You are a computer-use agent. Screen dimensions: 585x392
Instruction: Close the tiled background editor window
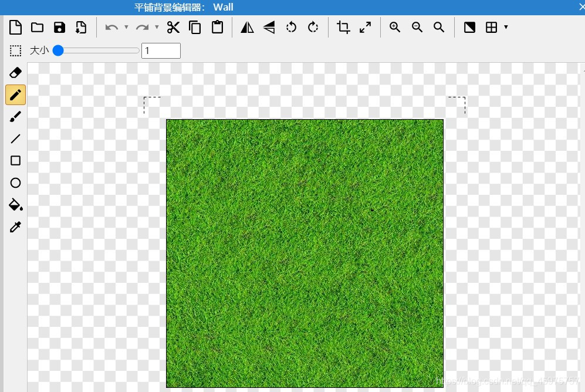pos(581,7)
